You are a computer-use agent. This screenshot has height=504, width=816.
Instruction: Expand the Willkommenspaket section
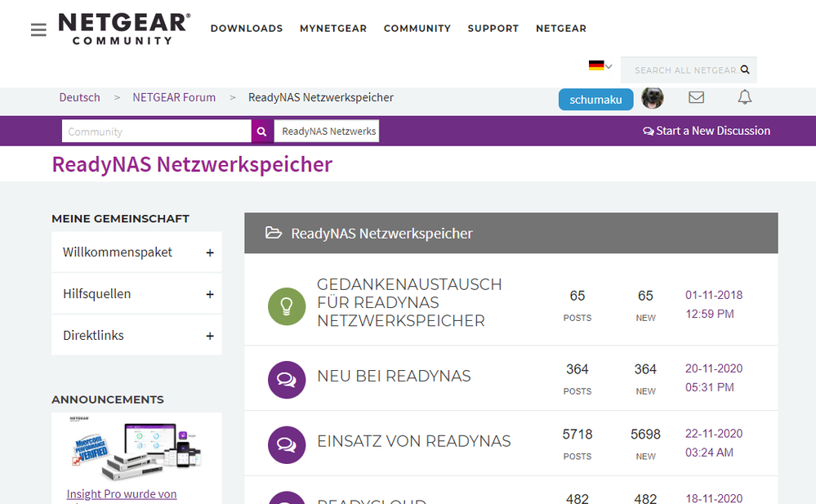[211, 252]
